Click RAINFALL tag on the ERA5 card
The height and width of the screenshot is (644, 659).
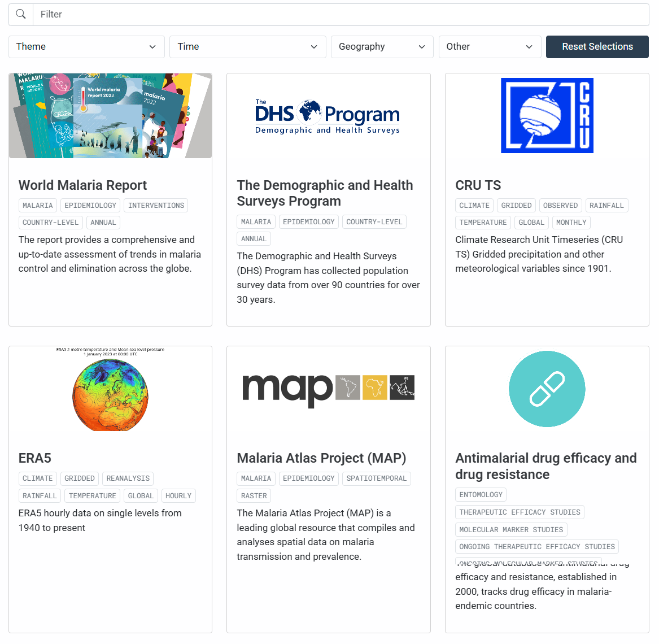pyautogui.click(x=40, y=496)
